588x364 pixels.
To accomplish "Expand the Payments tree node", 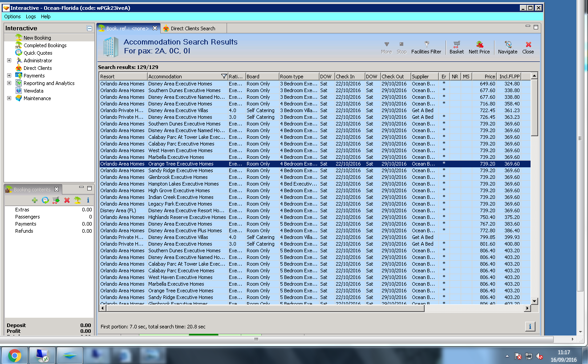I will [9, 76].
